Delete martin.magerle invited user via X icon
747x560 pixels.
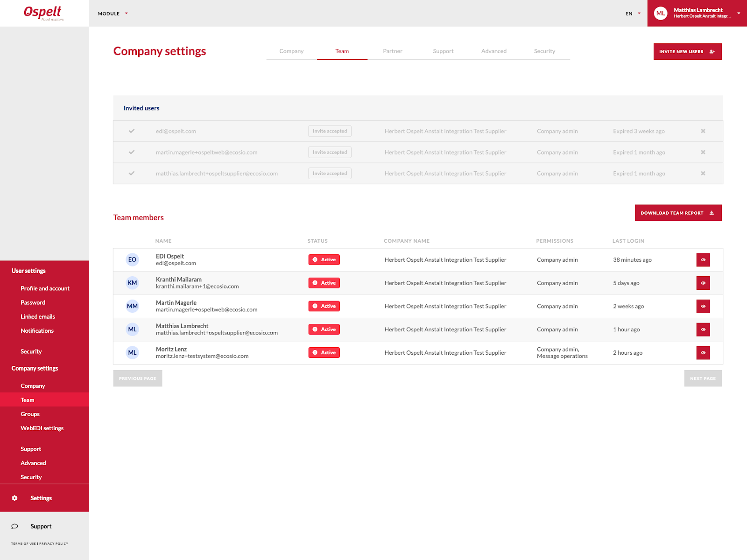pos(703,152)
